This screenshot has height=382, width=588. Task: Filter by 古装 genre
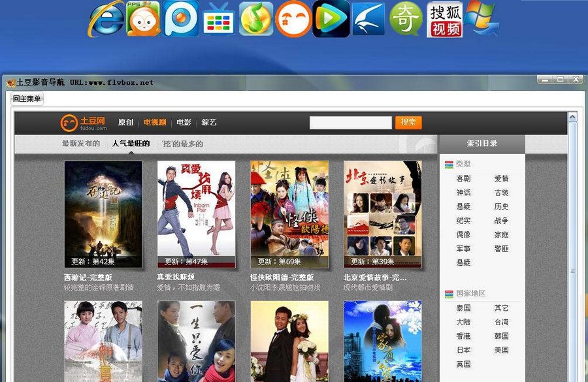click(501, 193)
